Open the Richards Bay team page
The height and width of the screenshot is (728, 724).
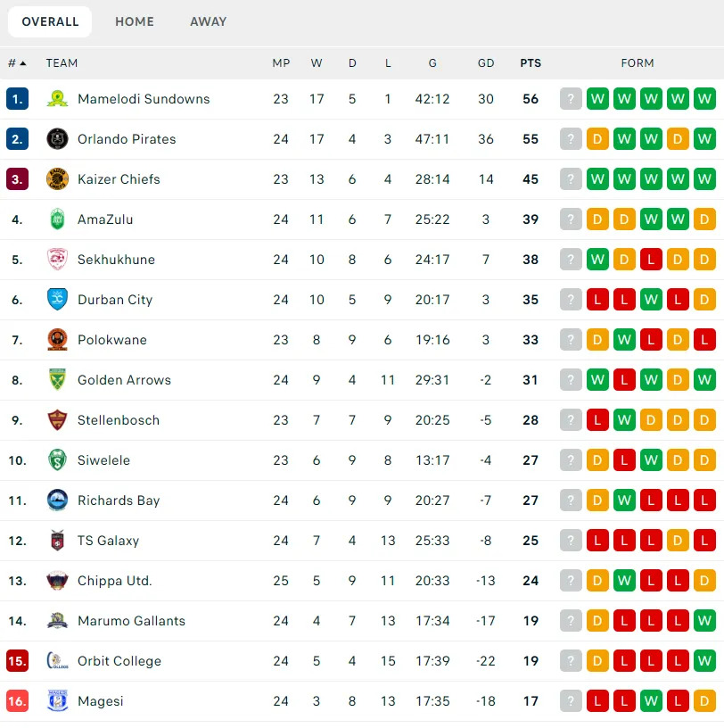click(119, 500)
